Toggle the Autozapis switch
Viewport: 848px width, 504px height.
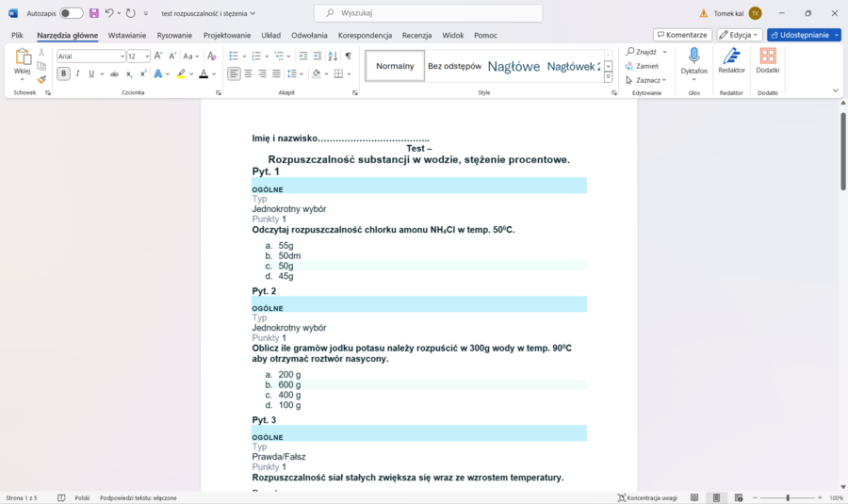click(71, 13)
